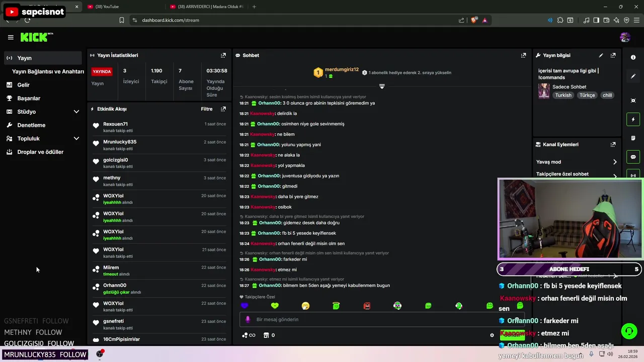Edit stream info with pencil in Yayın bilgisi

[x=601, y=55]
